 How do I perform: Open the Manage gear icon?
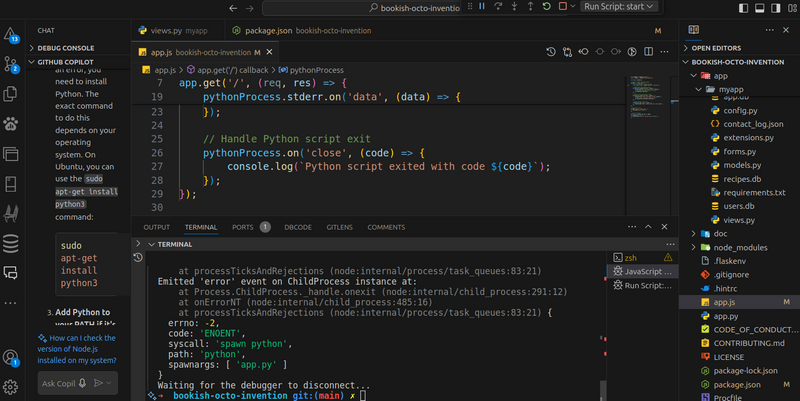coord(10,387)
